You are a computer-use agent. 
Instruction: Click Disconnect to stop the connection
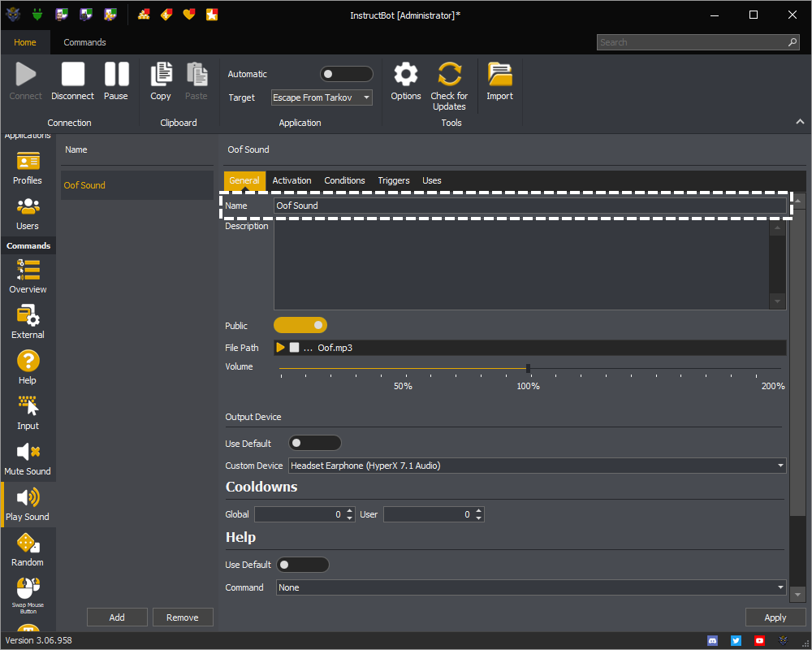click(x=72, y=81)
